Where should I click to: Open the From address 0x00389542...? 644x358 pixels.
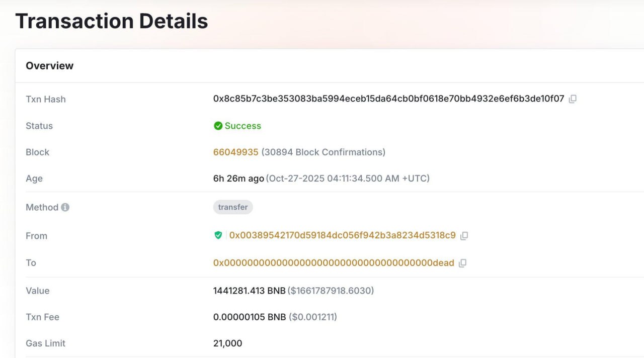(x=342, y=235)
